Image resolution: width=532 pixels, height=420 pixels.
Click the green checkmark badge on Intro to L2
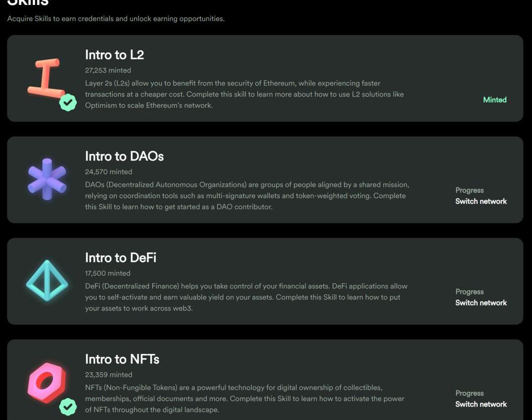[x=68, y=103]
